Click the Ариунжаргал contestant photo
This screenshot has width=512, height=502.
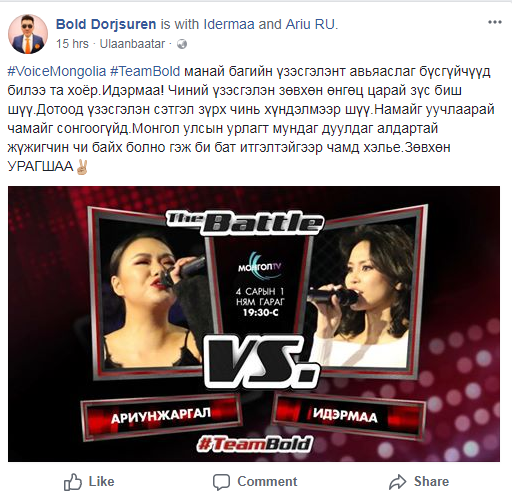pos(152,293)
